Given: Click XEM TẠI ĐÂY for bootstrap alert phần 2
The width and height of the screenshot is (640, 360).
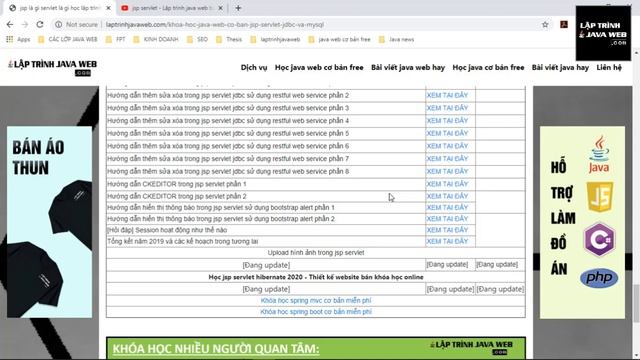Looking at the screenshot, I should coord(447,219).
